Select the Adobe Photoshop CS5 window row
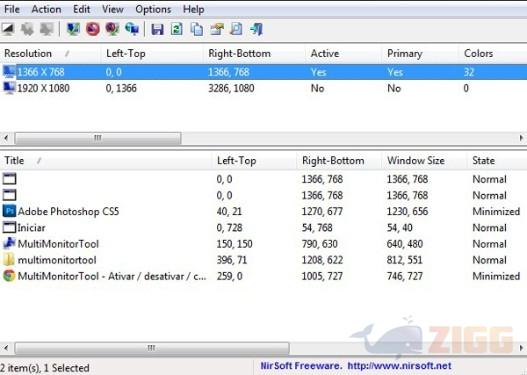Image resolution: width=527 pixels, height=375 pixels. [264, 211]
